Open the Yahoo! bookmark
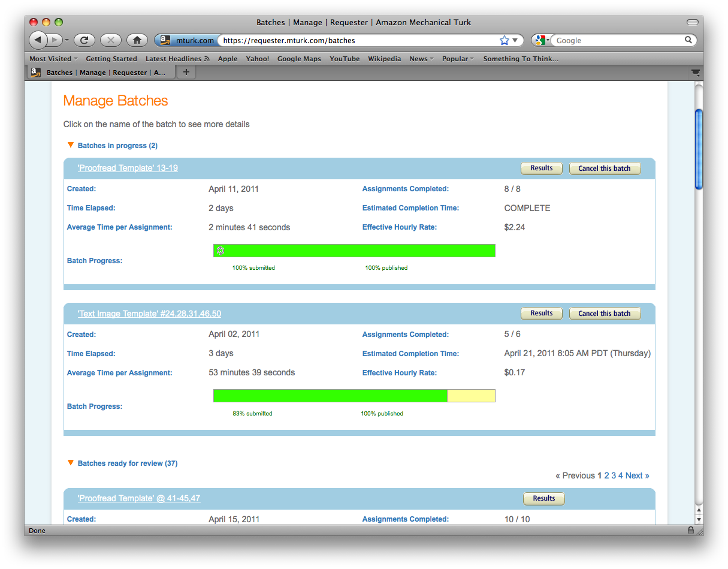 pyautogui.click(x=258, y=59)
